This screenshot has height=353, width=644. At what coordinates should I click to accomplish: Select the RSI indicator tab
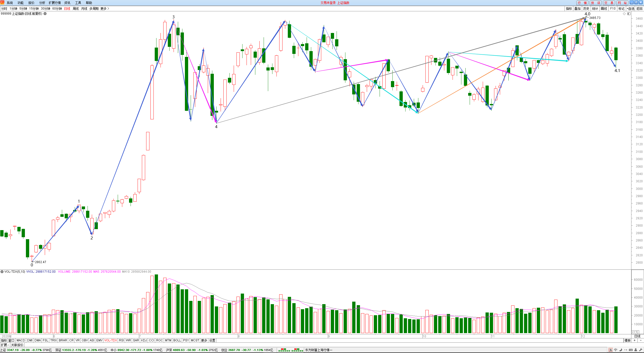122,340
